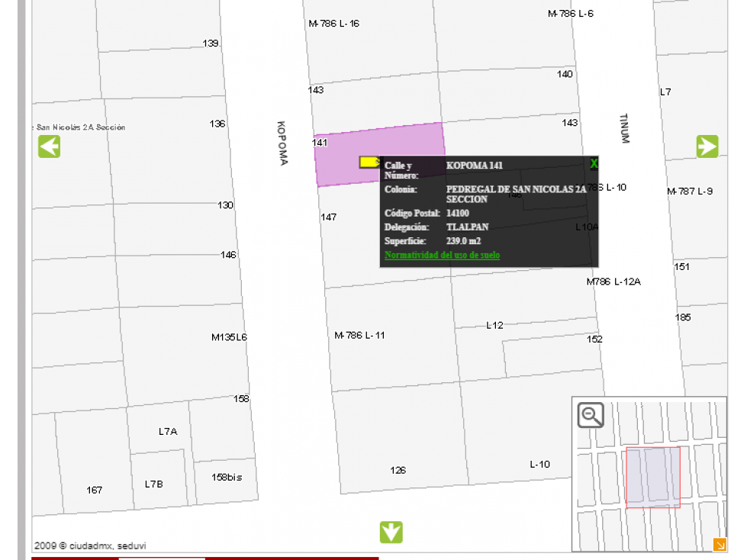
Task: Select lot M-786 L-16
Action: pos(333,24)
